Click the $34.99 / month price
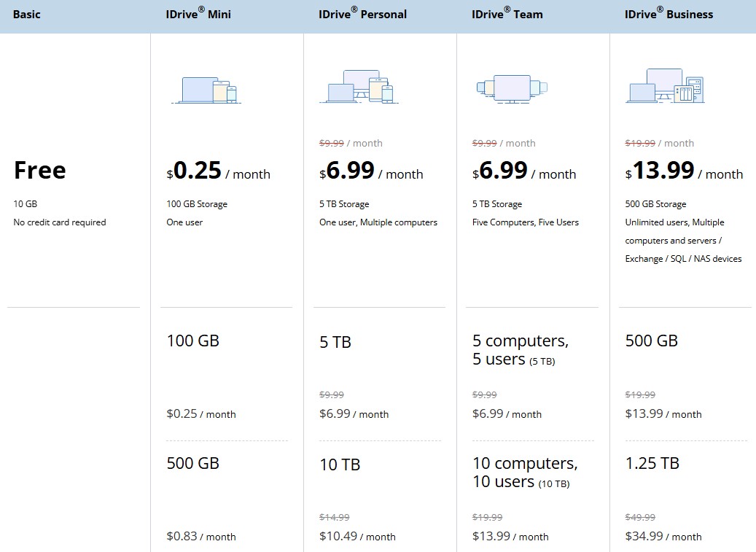756x552 pixels. click(663, 537)
